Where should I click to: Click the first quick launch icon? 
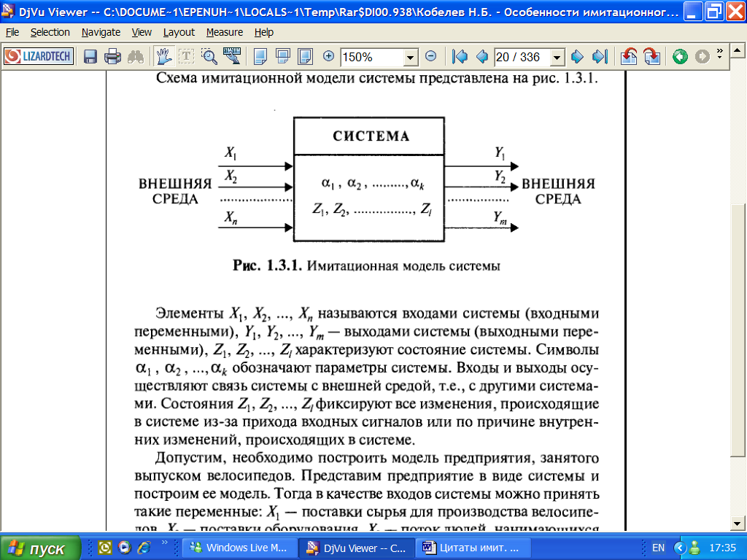(x=105, y=548)
